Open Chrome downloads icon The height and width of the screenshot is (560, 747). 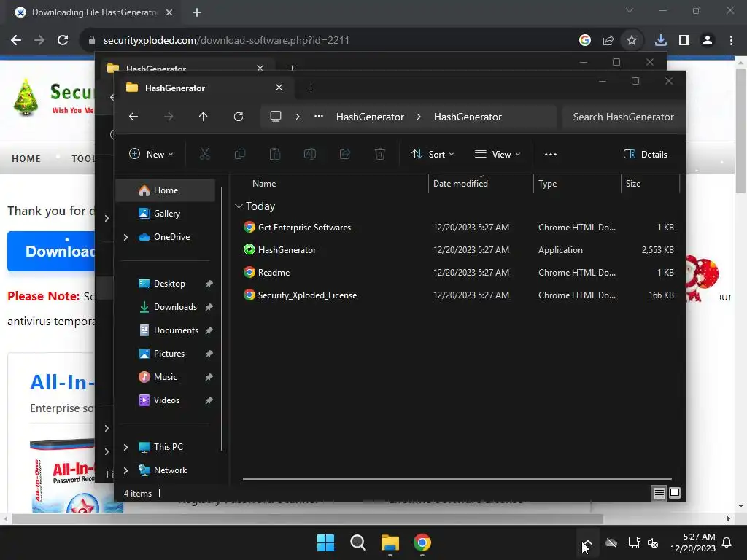click(661, 41)
